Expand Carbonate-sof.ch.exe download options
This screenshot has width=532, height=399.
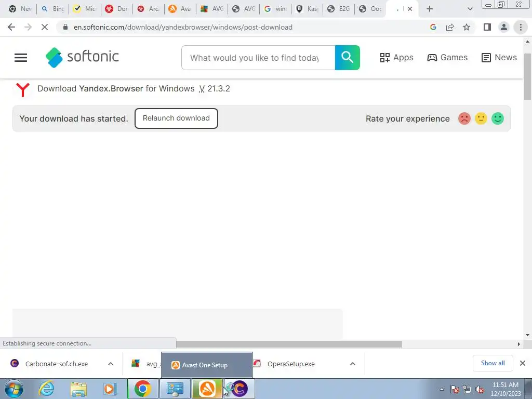pyautogui.click(x=111, y=364)
